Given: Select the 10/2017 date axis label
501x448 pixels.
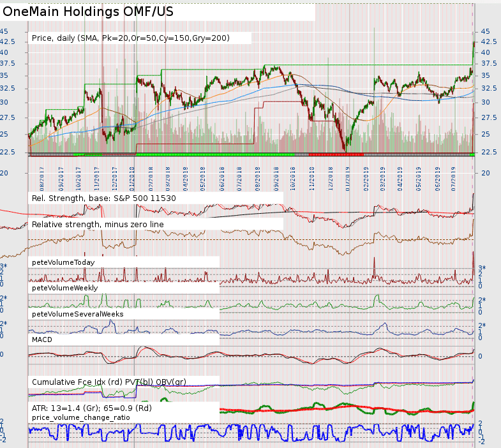Looking at the screenshot, I should [x=79, y=179].
